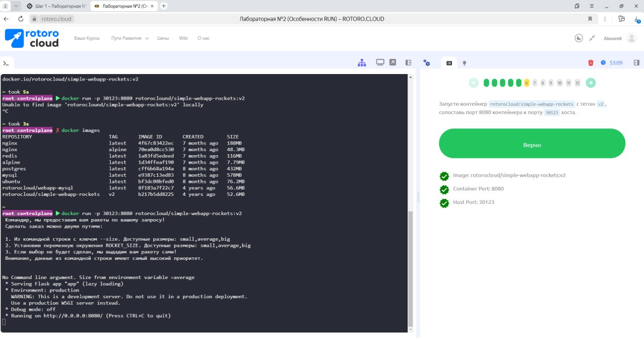Open the О нас page

tap(204, 38)
